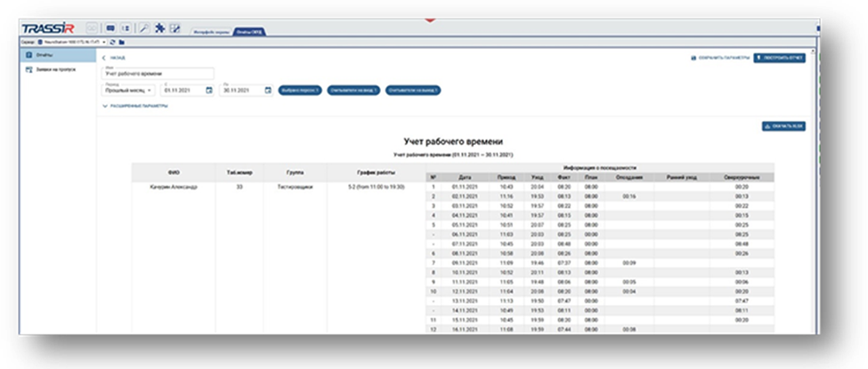Expand Расширенные параметры section

pos(135,106)
